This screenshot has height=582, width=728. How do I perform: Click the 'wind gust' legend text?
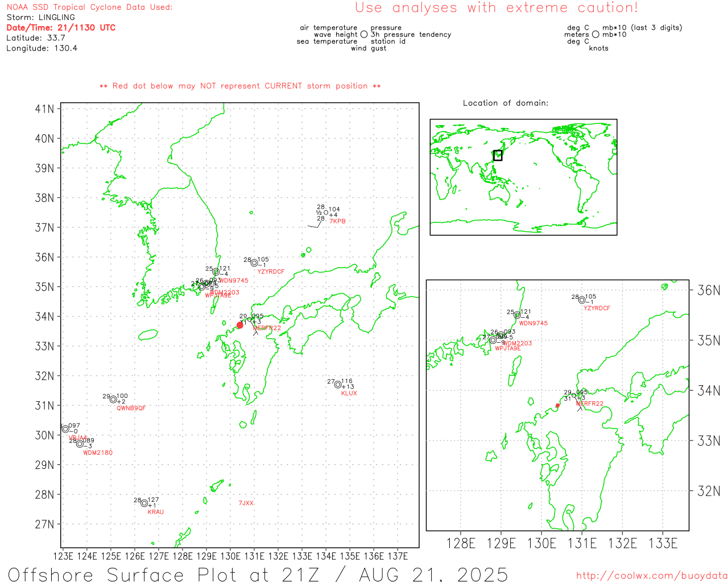[369, 48]
